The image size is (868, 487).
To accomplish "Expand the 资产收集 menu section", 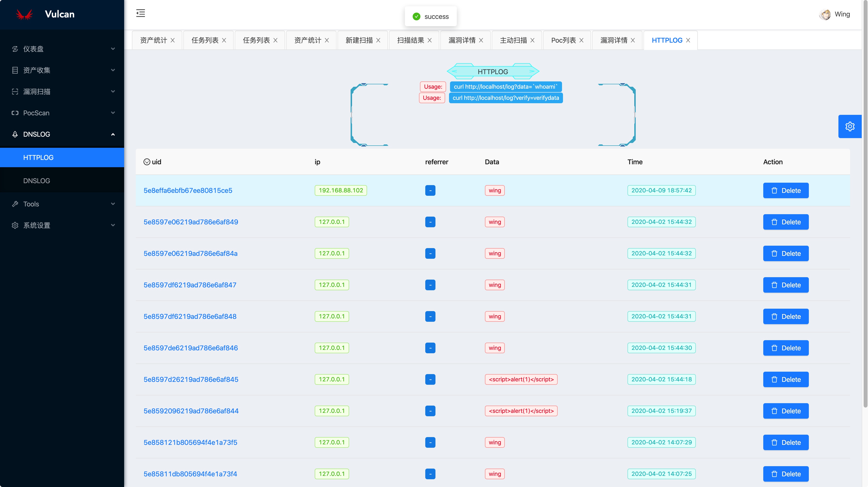I will [x=62, y=70].
